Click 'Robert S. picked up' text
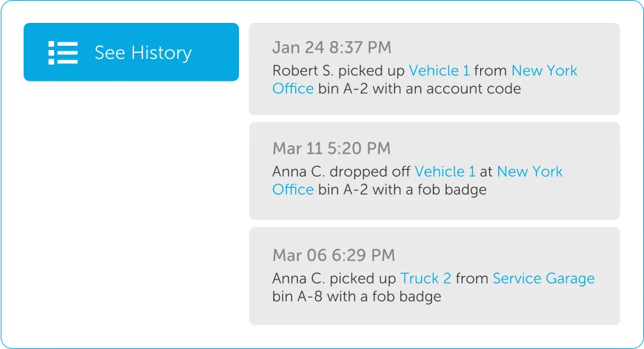 click(x=338, y=71)
